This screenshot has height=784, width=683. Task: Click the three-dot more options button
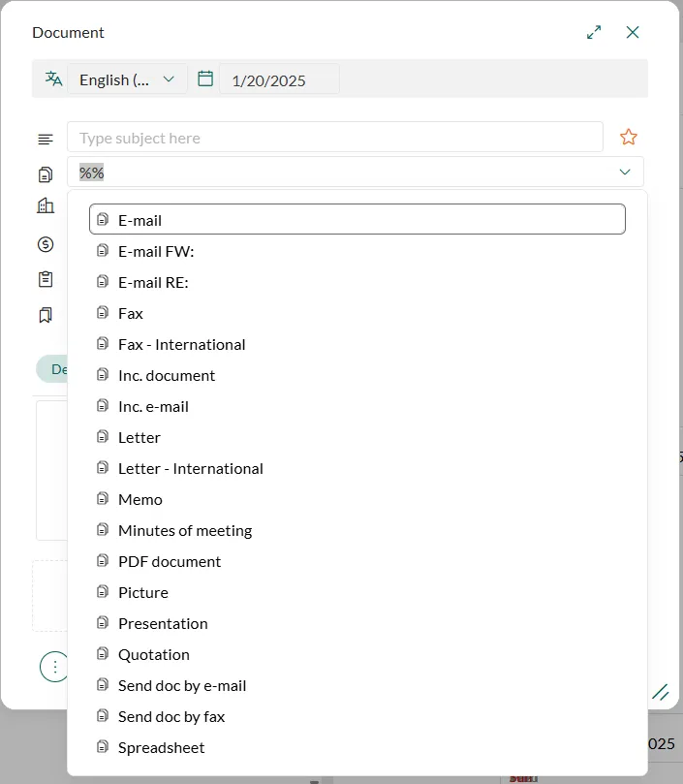(x=55, y=667)
